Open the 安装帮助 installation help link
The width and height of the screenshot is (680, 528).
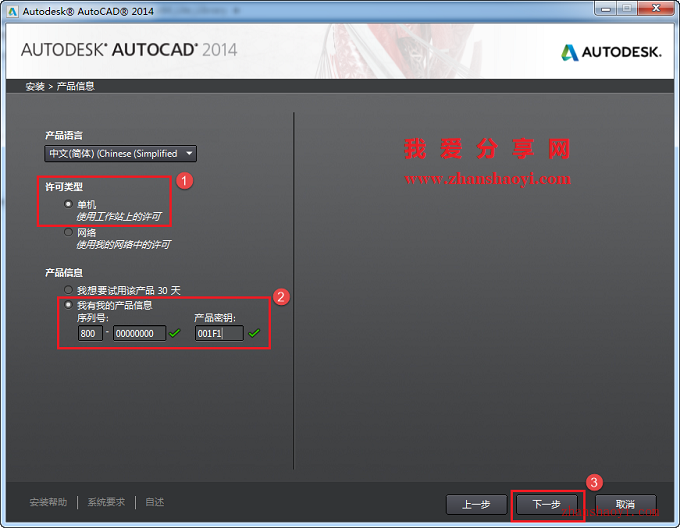click(48, 502)
